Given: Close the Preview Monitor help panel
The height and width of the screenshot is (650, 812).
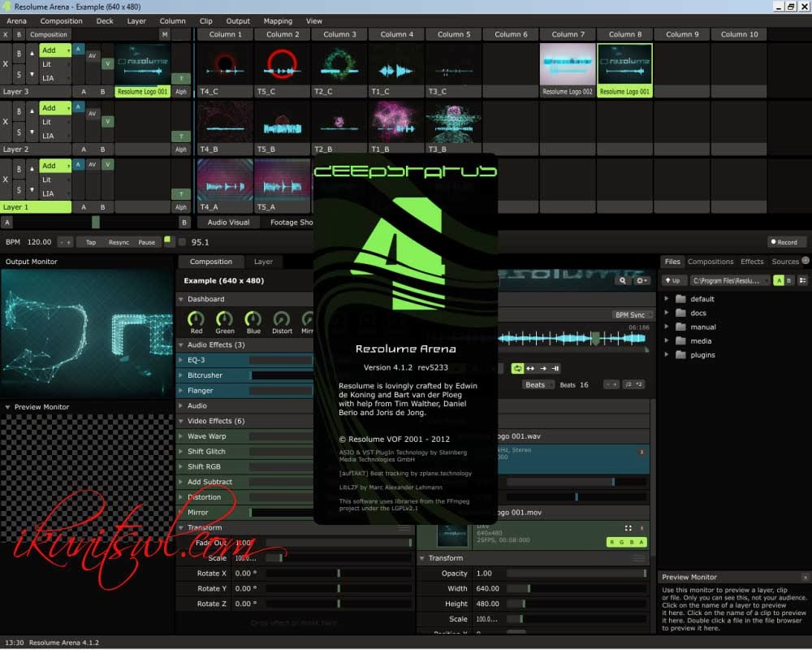Looking at the screenshot, I should click(x=806, y=577).
